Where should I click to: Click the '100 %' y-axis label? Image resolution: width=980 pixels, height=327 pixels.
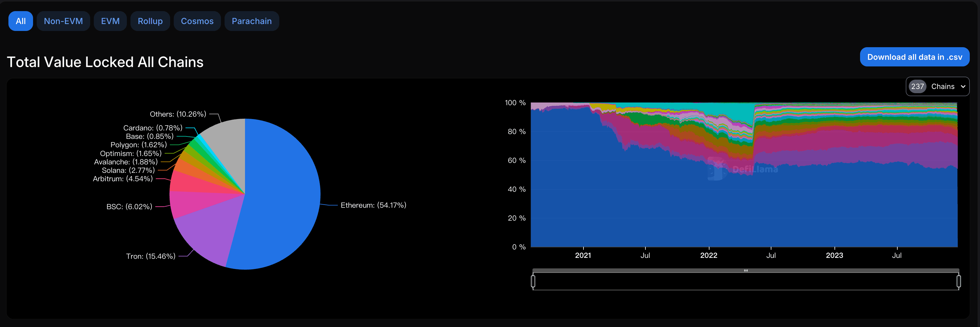click(x=515, y=103)
